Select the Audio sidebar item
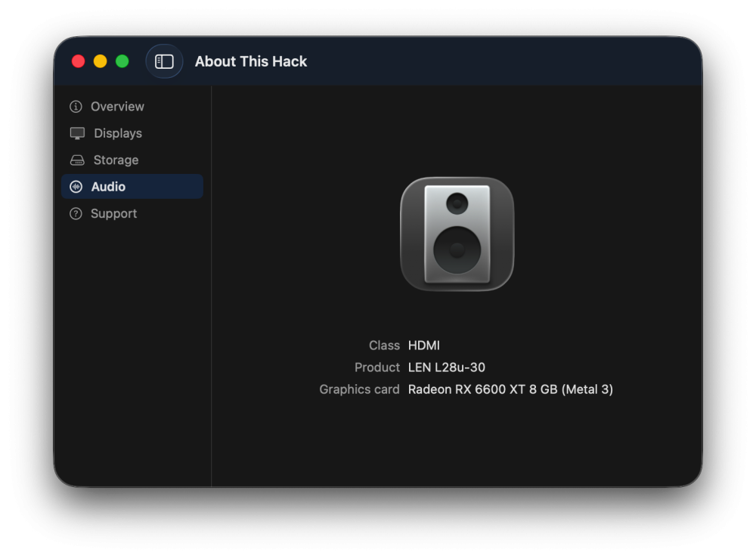Image resolution: width=756 pixels, height=558 pixels. (132, 187)
